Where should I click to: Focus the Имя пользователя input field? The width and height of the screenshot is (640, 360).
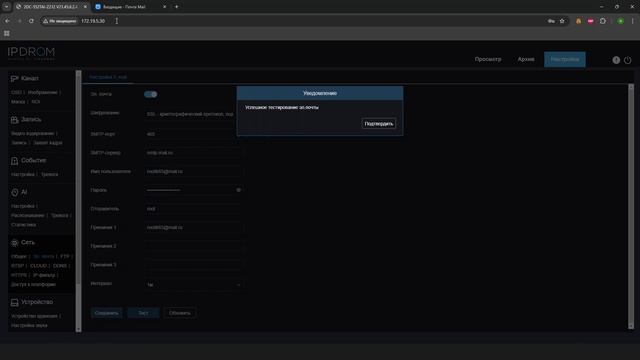pyautogui.click(x=193, y=171)
